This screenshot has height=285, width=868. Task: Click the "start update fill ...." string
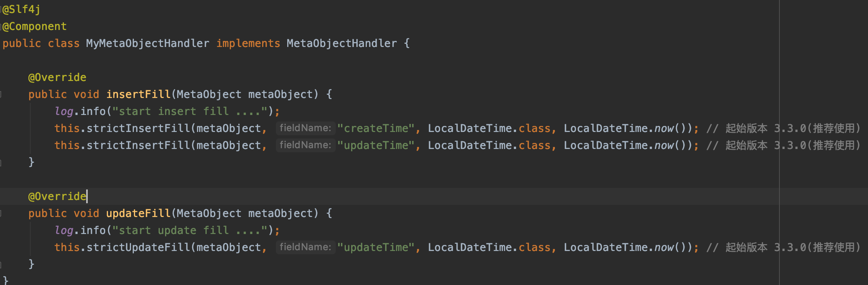190,230
